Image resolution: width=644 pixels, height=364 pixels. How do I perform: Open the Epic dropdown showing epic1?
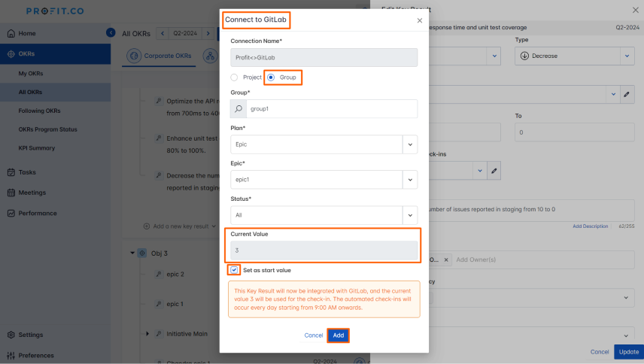(324, 180)
